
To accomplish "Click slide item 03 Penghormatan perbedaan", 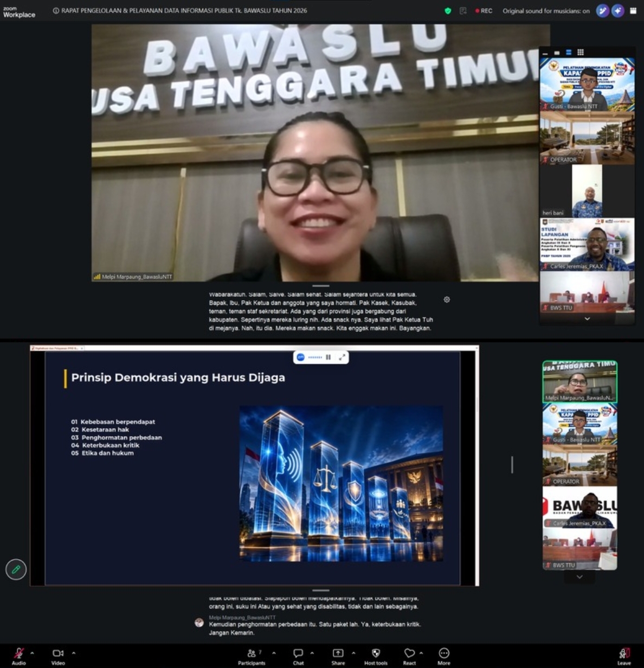I will [x=116, y=437].
